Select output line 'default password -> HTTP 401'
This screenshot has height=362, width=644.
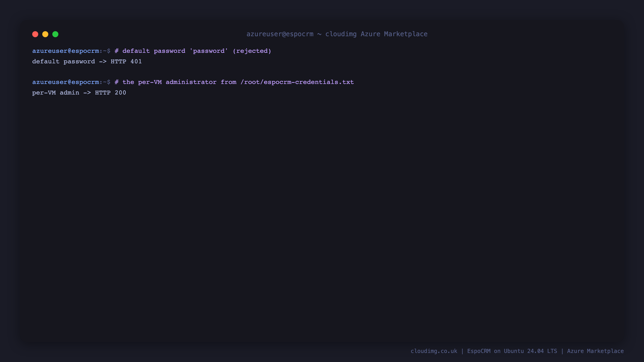coord(87,61)
